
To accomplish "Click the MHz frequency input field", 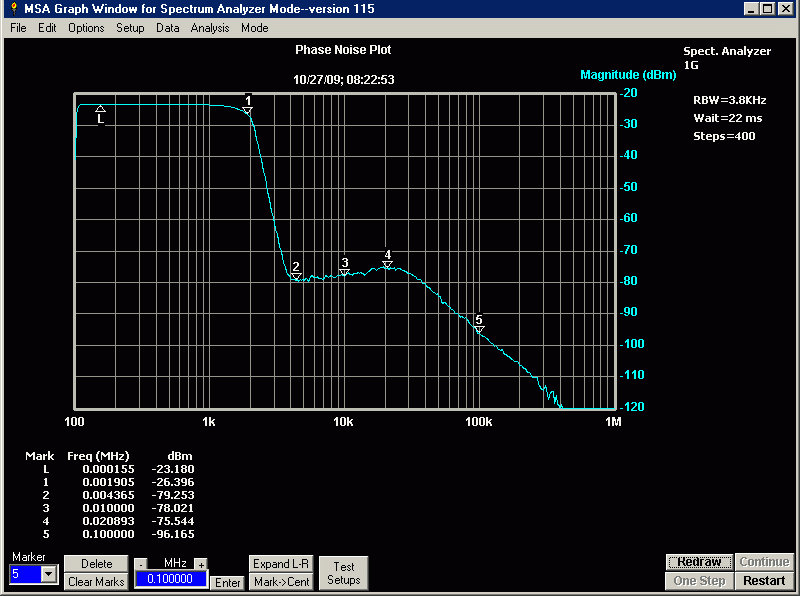I will click(170, 579).
